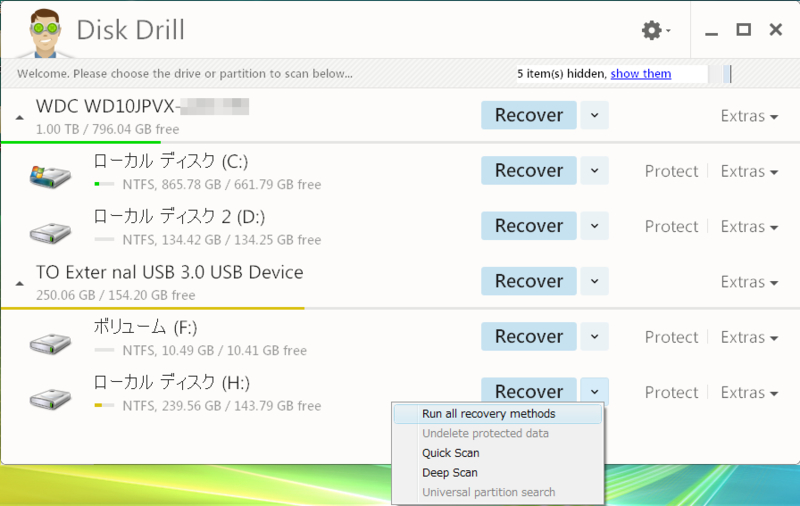Expand Extras menu for WDC WD10JPVX
Viewport: 800px width, 506px height.
749,116
